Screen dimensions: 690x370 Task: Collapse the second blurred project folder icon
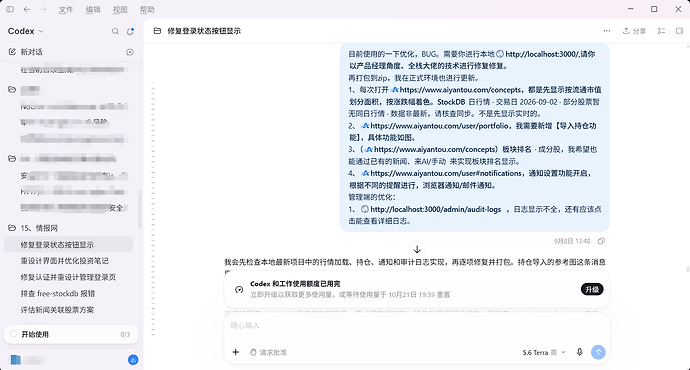click(x=12, y=158)
